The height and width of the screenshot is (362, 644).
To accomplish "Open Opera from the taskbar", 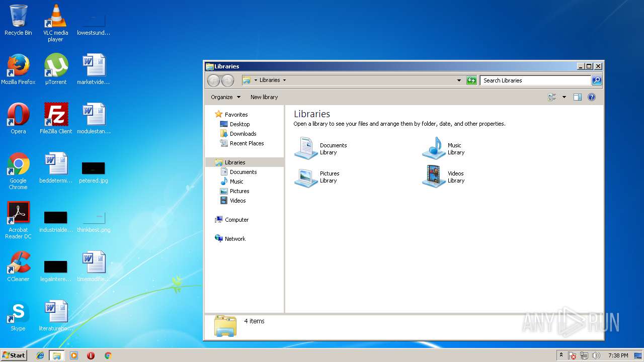I will point(91,355).
